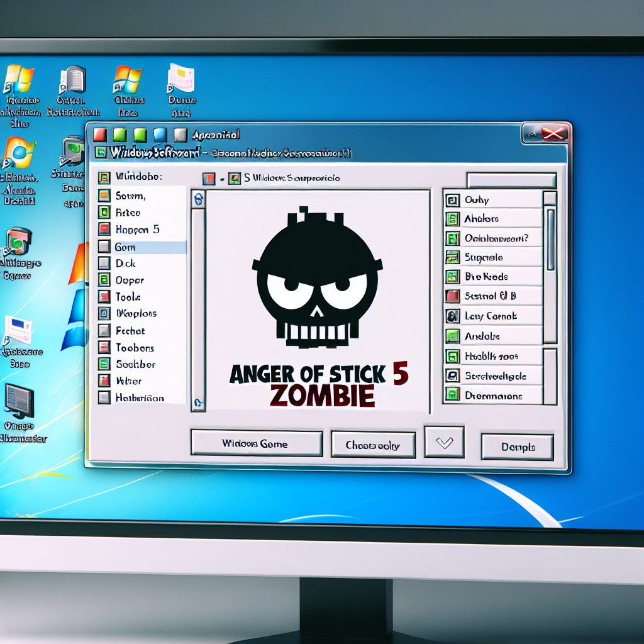This screenshot has width=644, height=644.
Task: Click the green icon beside 'Dremnaione'
Action: tap(452, 395)
